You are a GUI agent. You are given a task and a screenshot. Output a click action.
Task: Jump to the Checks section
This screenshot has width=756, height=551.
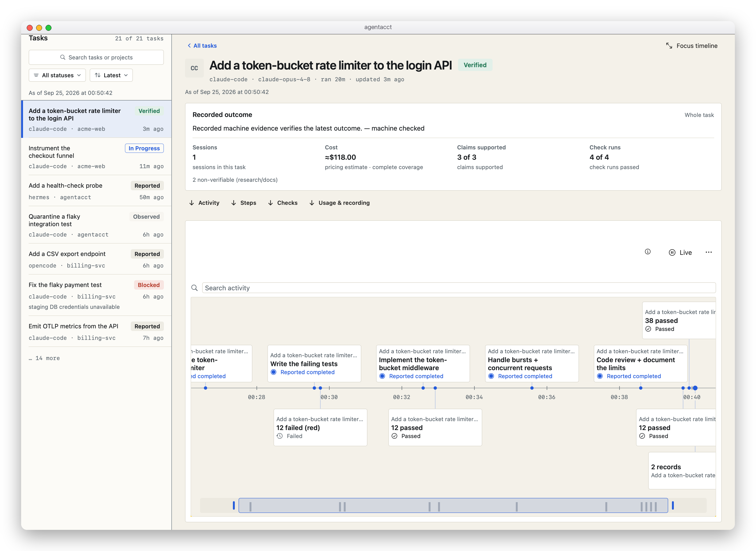[283, 203]
